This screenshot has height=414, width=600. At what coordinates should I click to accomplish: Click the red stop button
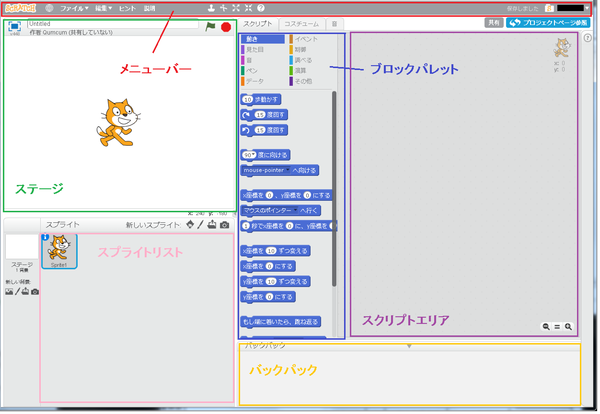pos(226,27)
